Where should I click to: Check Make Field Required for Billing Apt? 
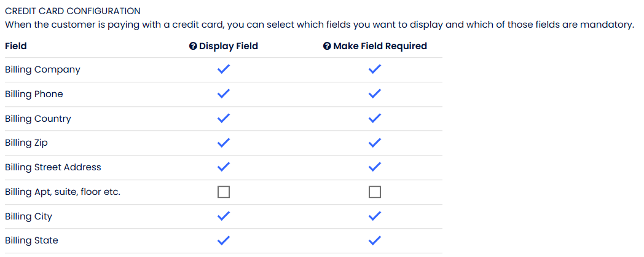375,192
